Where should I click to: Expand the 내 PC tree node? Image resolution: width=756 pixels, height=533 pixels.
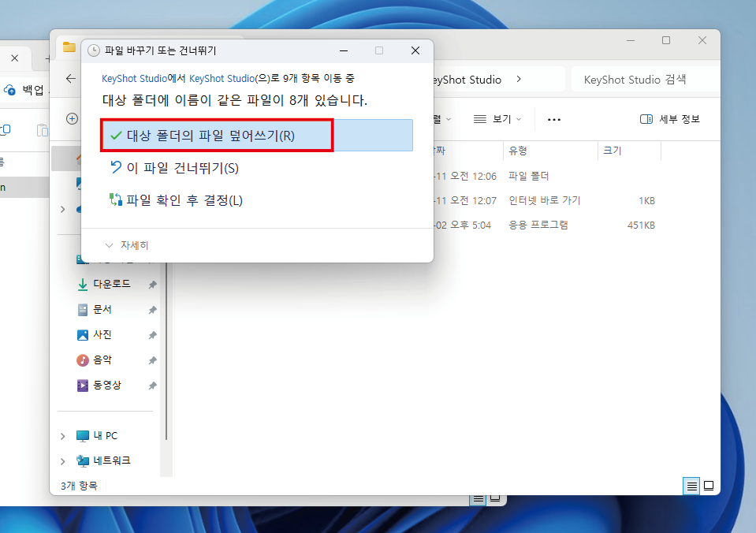tap(63, 436)
